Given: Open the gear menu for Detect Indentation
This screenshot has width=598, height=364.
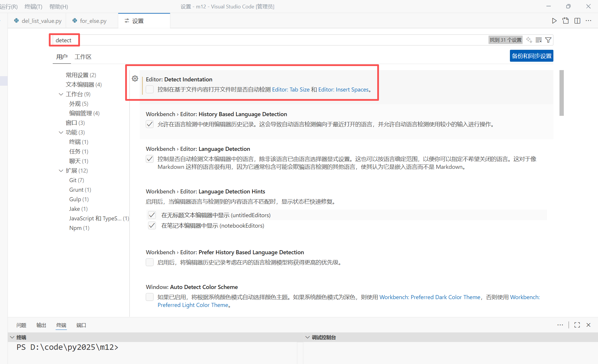Looking at the screenshot, I should tap(135, 79).
